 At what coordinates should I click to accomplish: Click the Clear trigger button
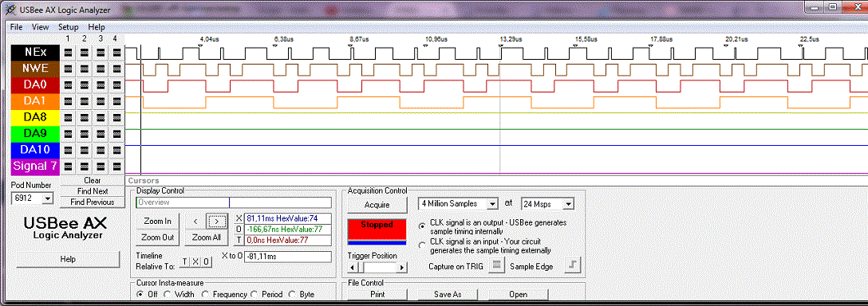(x=93, y=180)
